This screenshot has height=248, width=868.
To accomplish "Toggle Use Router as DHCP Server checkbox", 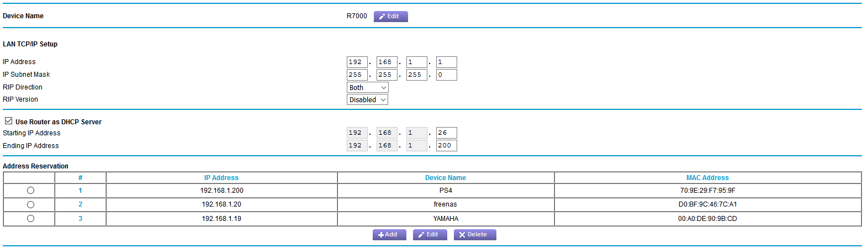I will point(8,121).
